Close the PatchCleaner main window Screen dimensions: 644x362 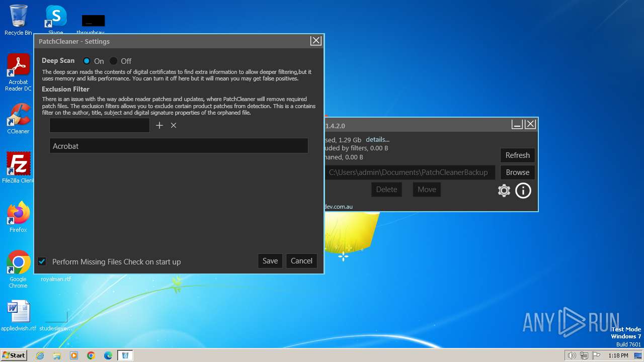click(x=530, y=124)
